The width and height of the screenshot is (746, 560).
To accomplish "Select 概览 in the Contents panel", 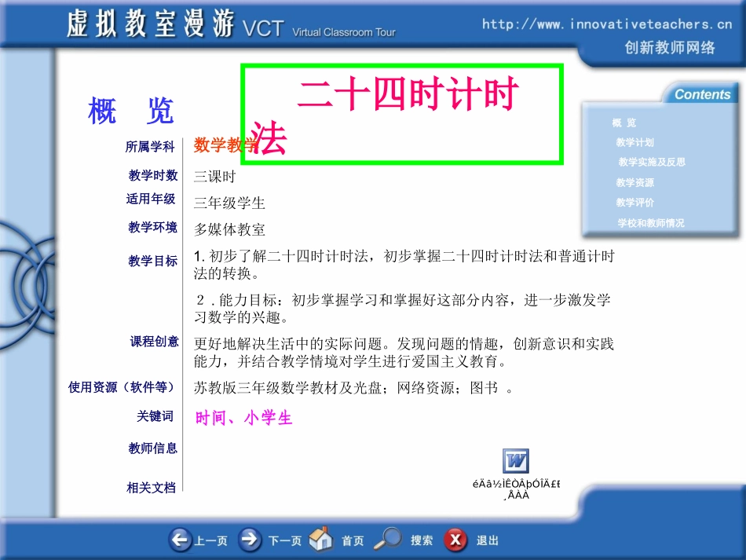I will click(623, 123).
